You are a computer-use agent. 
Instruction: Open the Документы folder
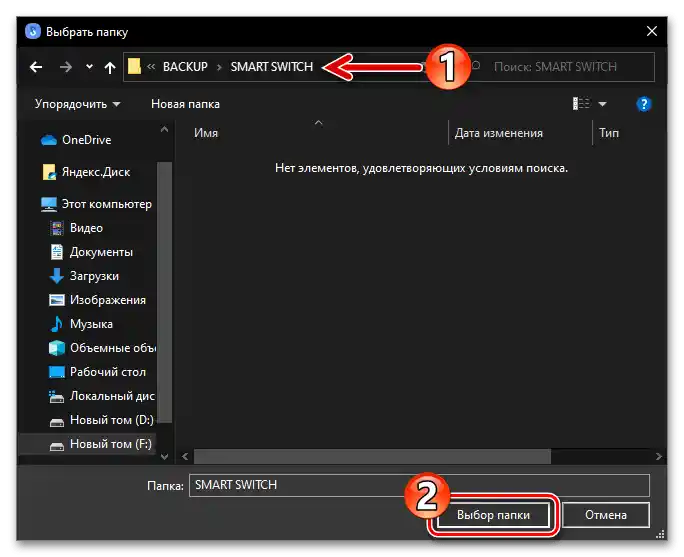coord(101,252)
